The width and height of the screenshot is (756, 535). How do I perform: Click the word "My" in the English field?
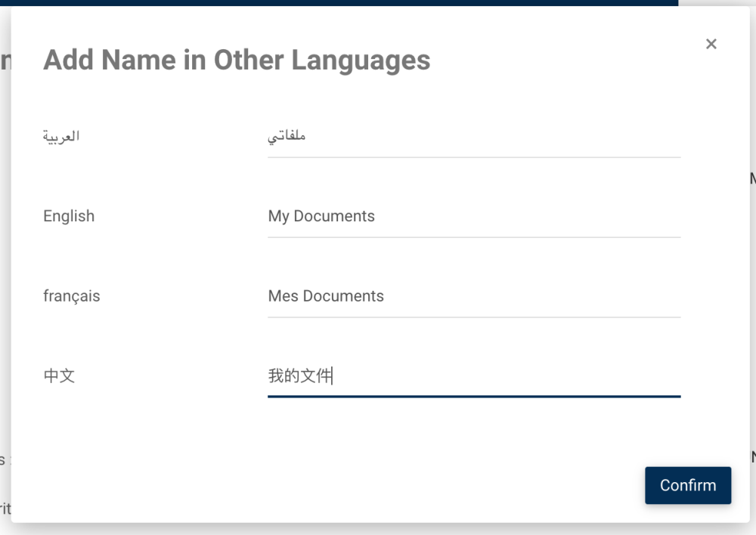click(278, 216)
